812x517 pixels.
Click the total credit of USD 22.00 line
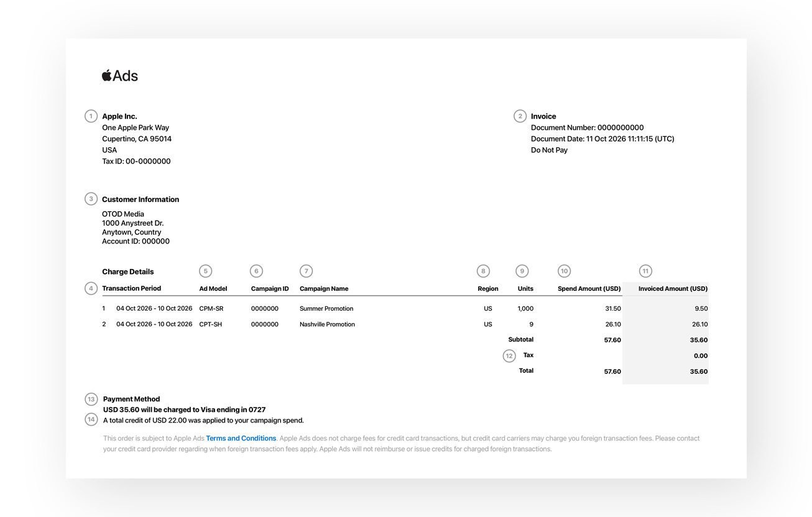point(203,420)
